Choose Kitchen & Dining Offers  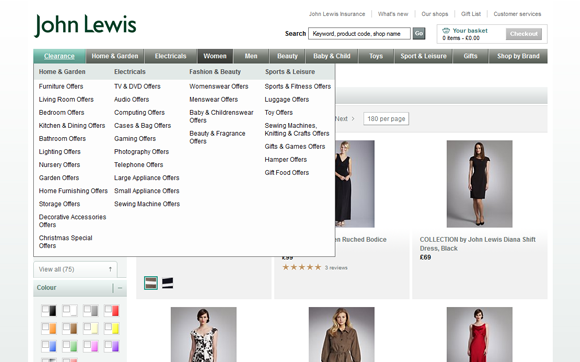[72, 126]
